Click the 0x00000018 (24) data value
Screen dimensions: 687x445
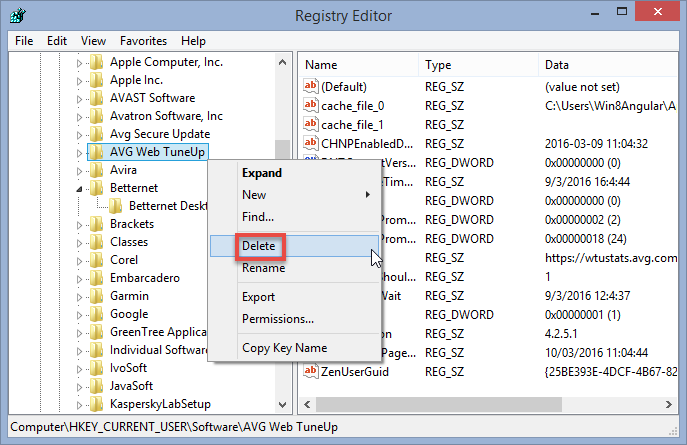585,239
